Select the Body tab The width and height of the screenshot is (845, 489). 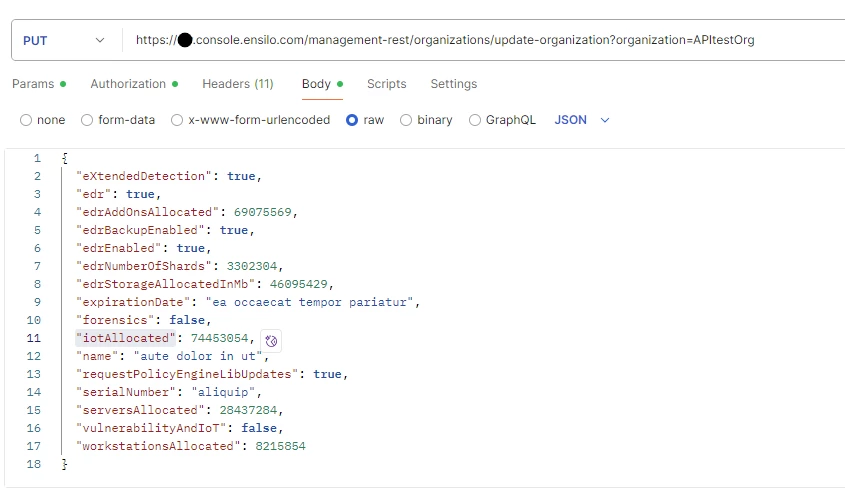click(x=322, y=84)
